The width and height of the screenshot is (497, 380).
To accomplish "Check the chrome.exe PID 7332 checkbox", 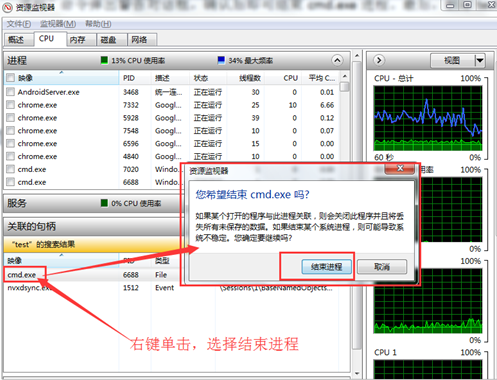I will tap(10, 105).
